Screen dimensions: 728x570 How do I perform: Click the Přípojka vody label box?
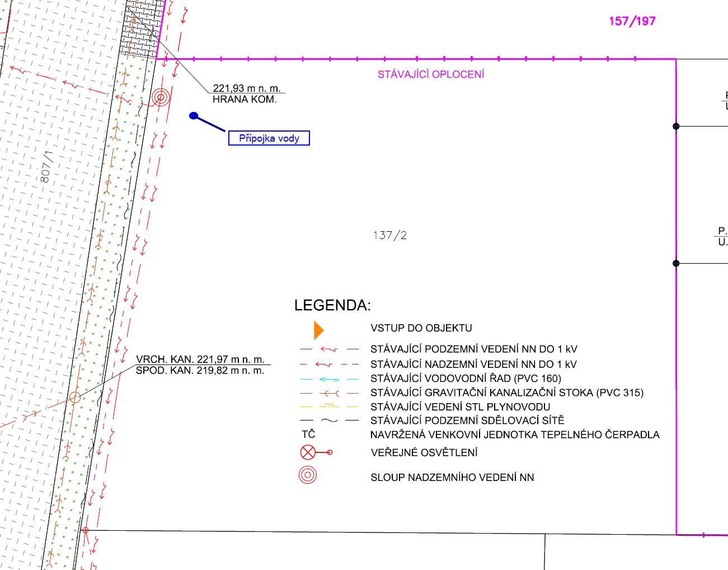[269, 138]
